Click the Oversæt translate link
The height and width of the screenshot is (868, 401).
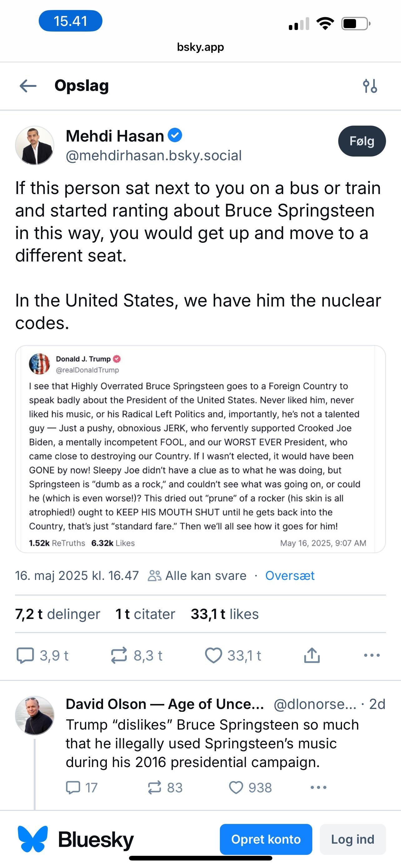click(290, 576)
